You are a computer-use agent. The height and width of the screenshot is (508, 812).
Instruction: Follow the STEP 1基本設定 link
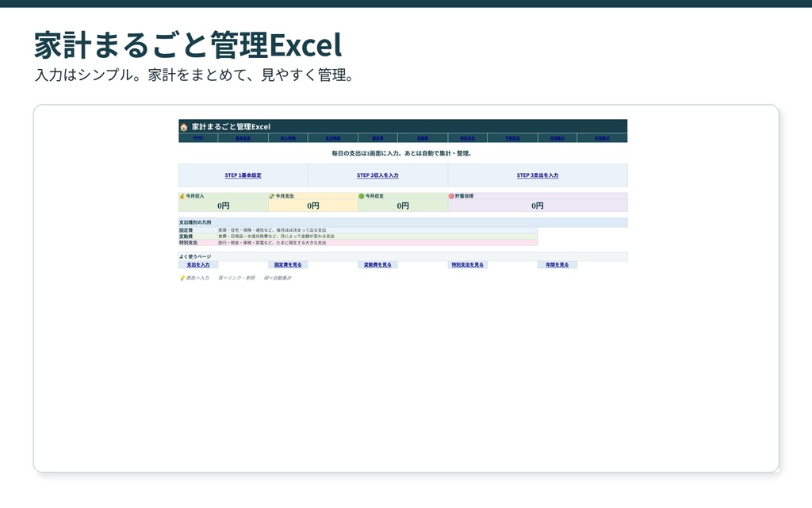point(243,175)
